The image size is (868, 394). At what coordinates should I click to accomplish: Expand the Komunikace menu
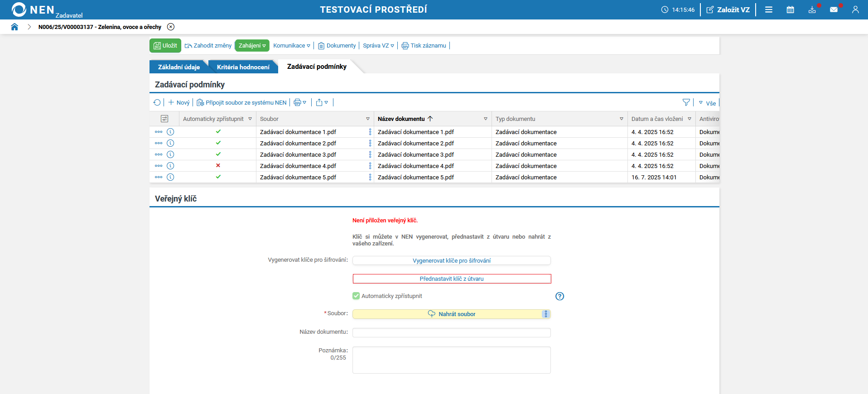[x=292, y=46]
